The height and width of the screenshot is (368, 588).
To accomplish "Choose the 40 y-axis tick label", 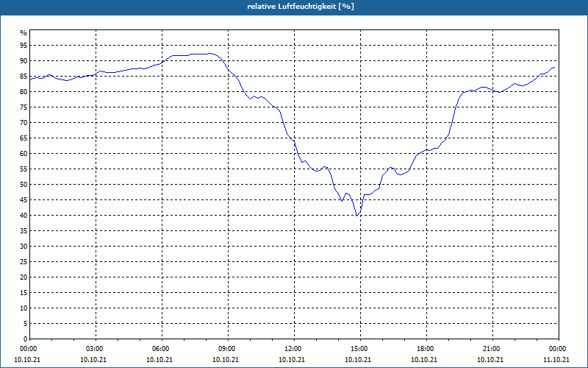I will point(24,216).
